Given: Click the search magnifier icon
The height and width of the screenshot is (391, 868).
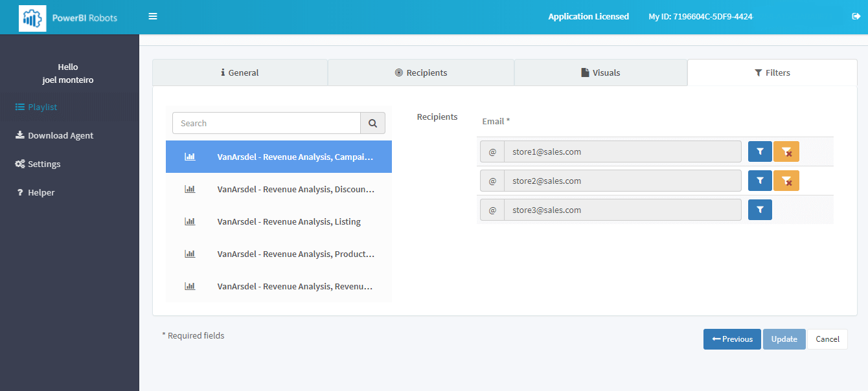Looking at the screenshot, I should 372,123.
